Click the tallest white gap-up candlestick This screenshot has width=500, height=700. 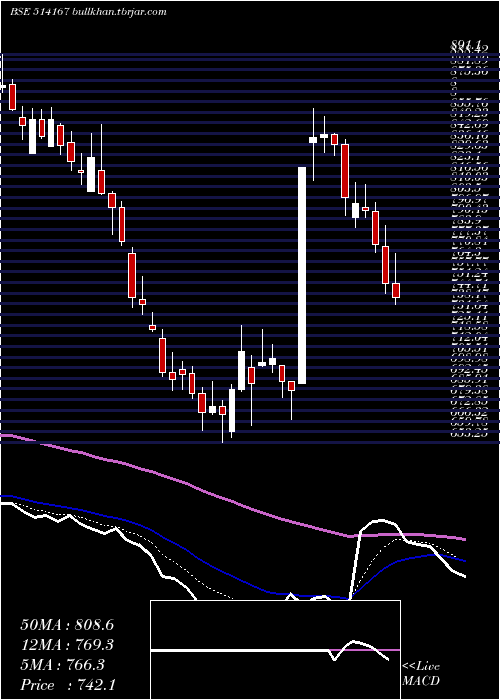302,275
